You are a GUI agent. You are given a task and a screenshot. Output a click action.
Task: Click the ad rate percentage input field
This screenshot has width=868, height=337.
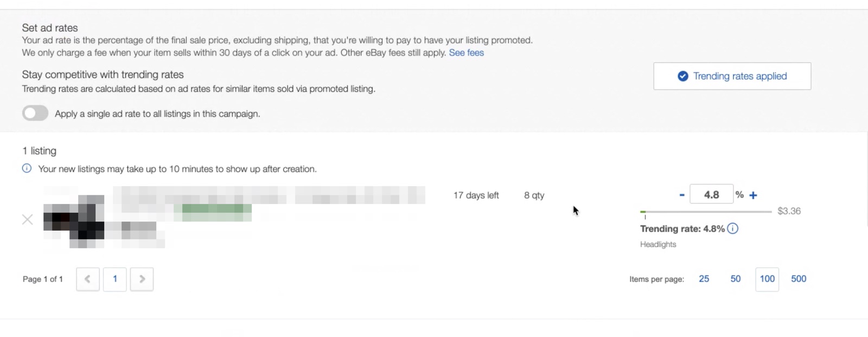711,194
